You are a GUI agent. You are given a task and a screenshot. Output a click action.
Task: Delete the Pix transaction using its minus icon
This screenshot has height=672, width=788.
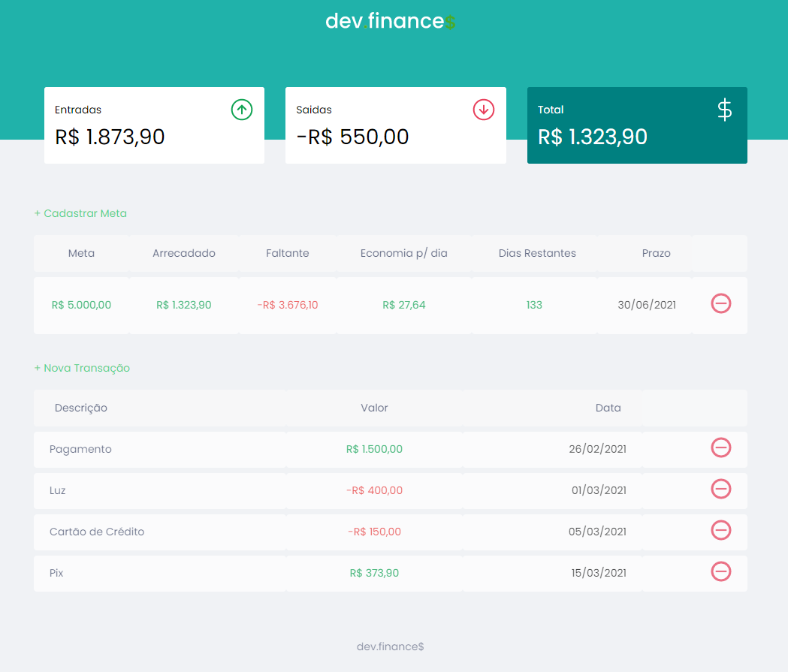click(720, 571)
